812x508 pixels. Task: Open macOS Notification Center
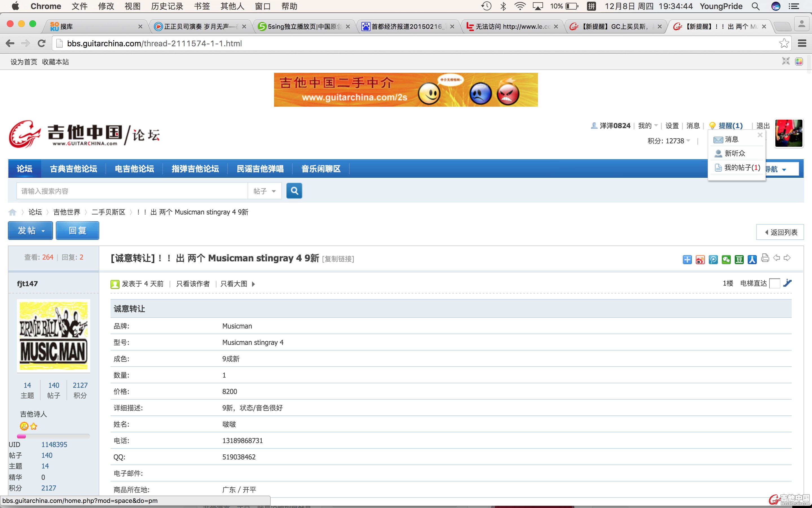click(x=794, y=6)
